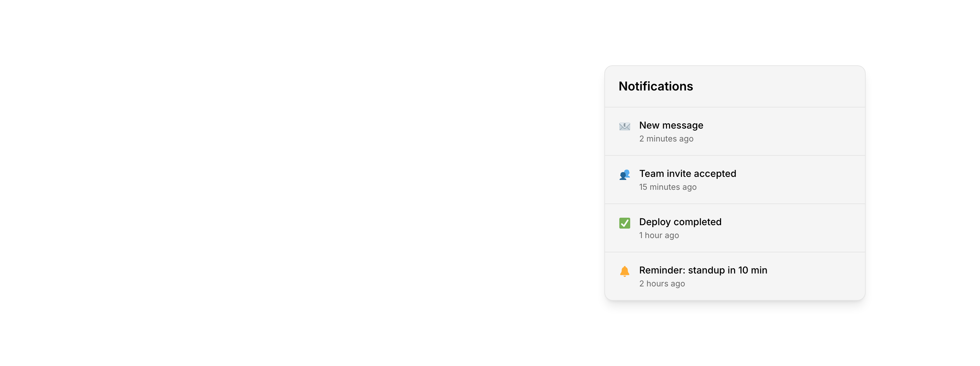This screenshot has width=980, height=366.
Task: Click the "2 hours ago" timestamp
Action: click(x=661, y=284)
